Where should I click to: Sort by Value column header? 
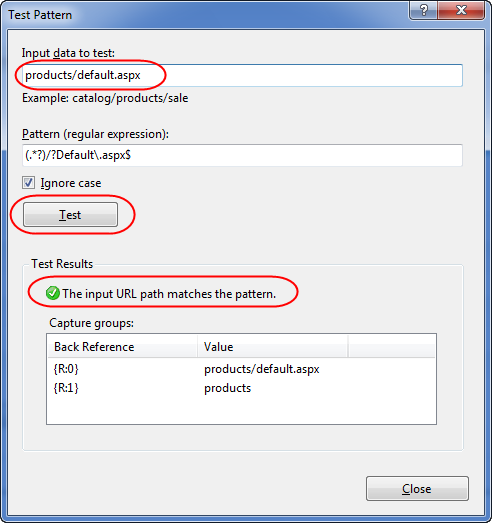point(273,347)
